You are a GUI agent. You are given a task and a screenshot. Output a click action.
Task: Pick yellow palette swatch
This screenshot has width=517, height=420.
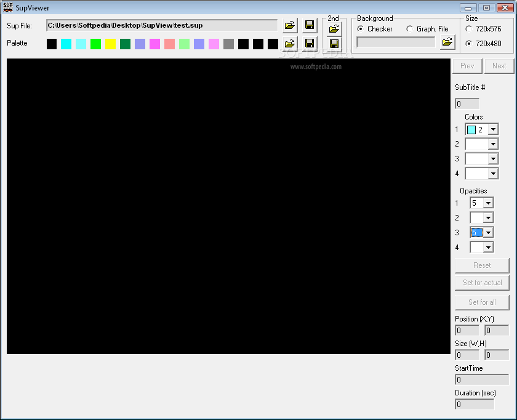pyautogui.click(x=110, y=44)
